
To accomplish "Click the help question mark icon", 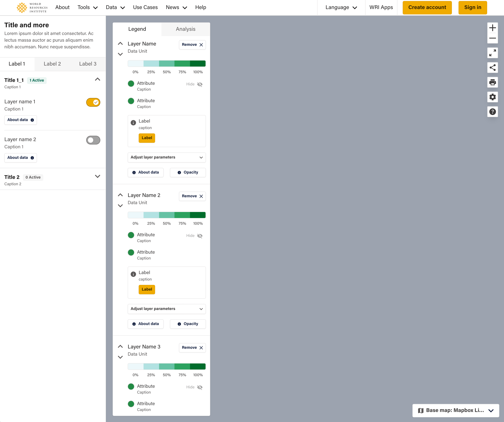I will point(492,112).
